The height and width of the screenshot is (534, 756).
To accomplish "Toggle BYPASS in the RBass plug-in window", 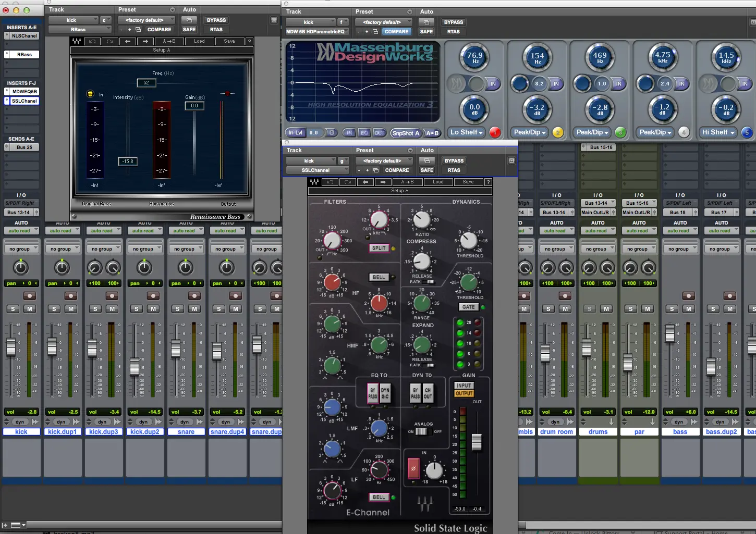I will coord(216,20).
